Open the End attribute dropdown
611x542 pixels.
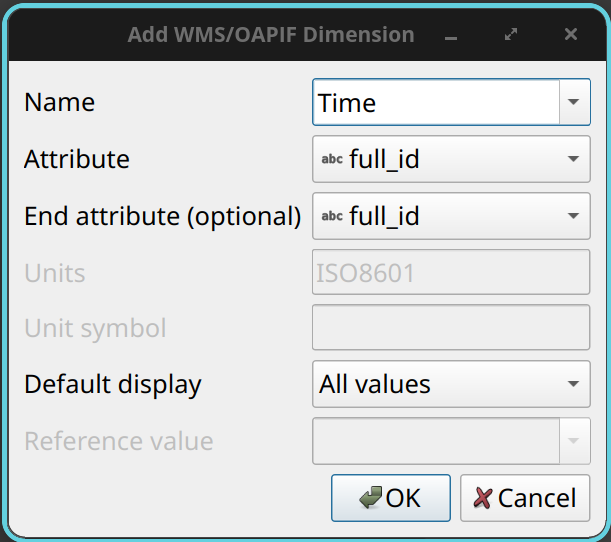(x=451, y=216)
